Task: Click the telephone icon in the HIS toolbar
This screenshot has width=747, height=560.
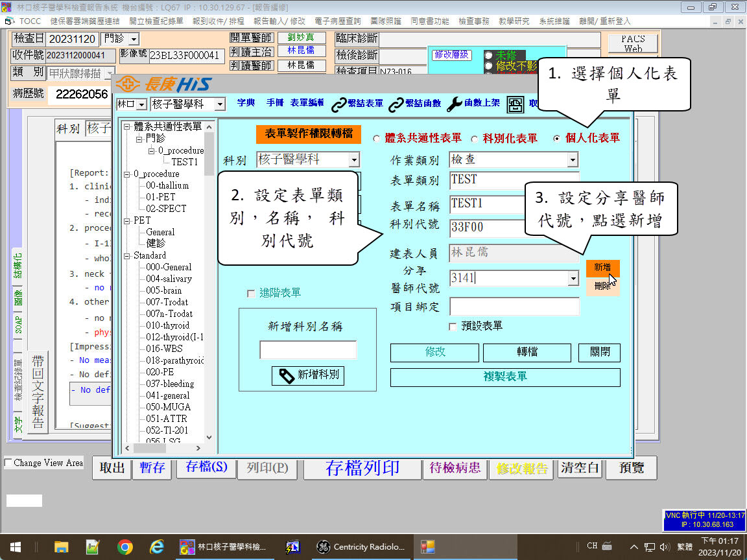Action: click(516, 104)
